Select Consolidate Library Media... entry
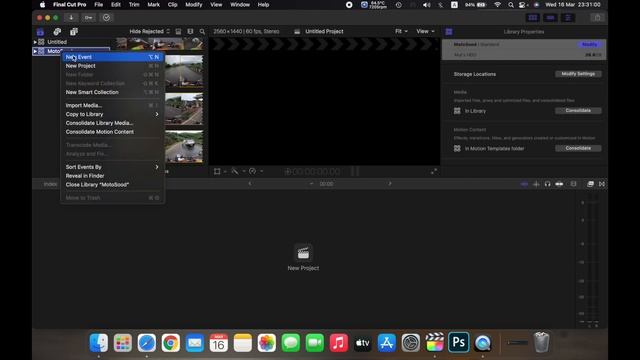The height and width of the screenshot is (360, 640). point(112,123)
